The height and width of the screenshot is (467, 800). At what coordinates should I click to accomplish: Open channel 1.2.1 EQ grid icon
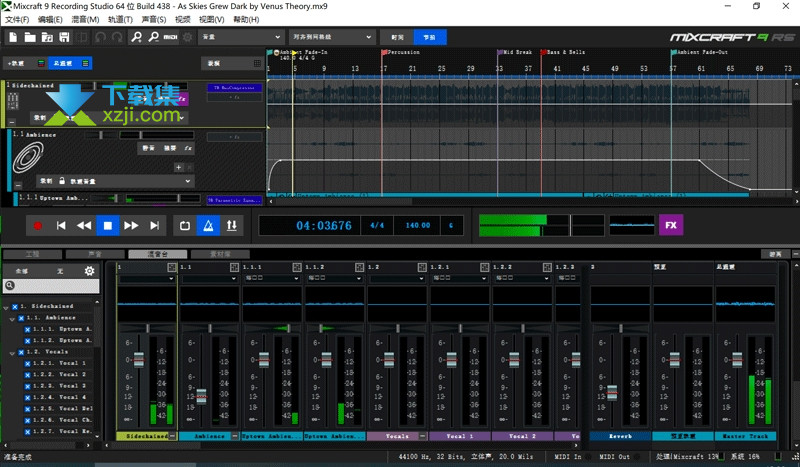(x=485, y=267)
